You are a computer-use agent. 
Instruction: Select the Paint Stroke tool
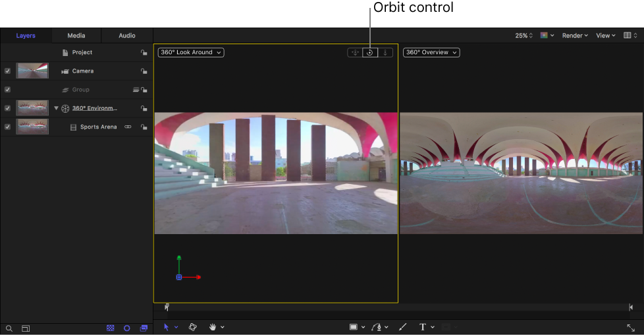click(402, 327)
